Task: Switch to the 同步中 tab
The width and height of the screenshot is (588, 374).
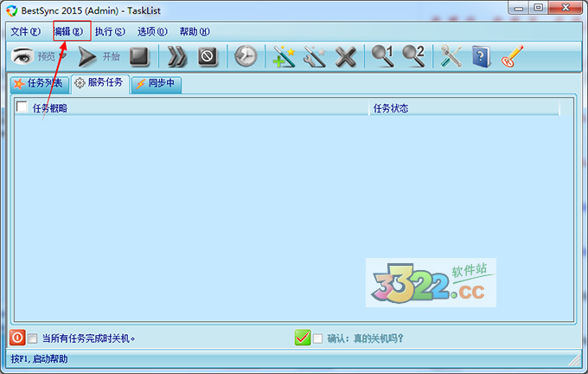Action: [157, 84]
